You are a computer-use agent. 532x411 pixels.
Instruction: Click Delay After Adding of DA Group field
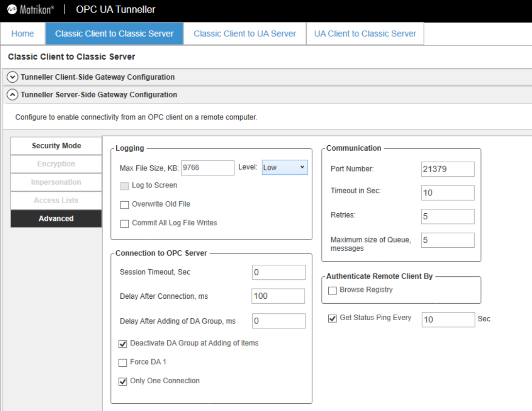[279, 321]
